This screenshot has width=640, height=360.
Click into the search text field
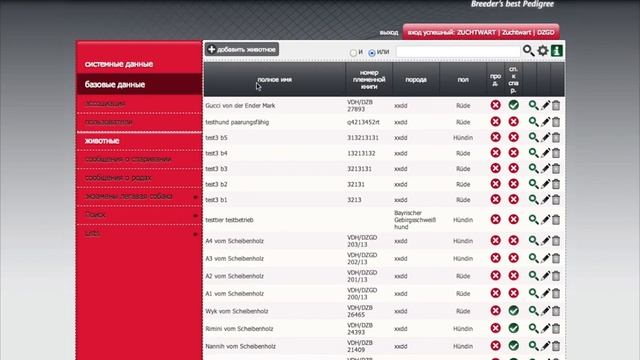click(x=458, y=51)
